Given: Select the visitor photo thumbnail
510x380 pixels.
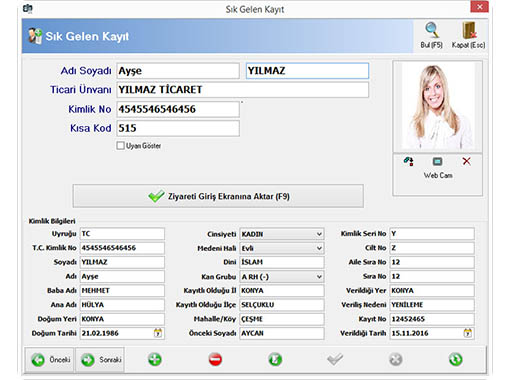Looking at the screenshot, I should tap(437, 106).
